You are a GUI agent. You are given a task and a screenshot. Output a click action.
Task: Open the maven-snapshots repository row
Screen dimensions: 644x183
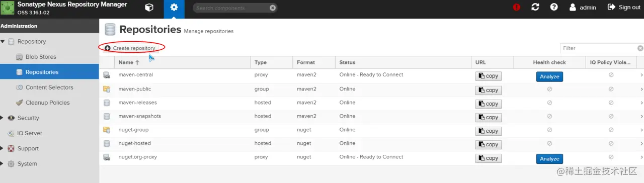(x=371, y=117)
